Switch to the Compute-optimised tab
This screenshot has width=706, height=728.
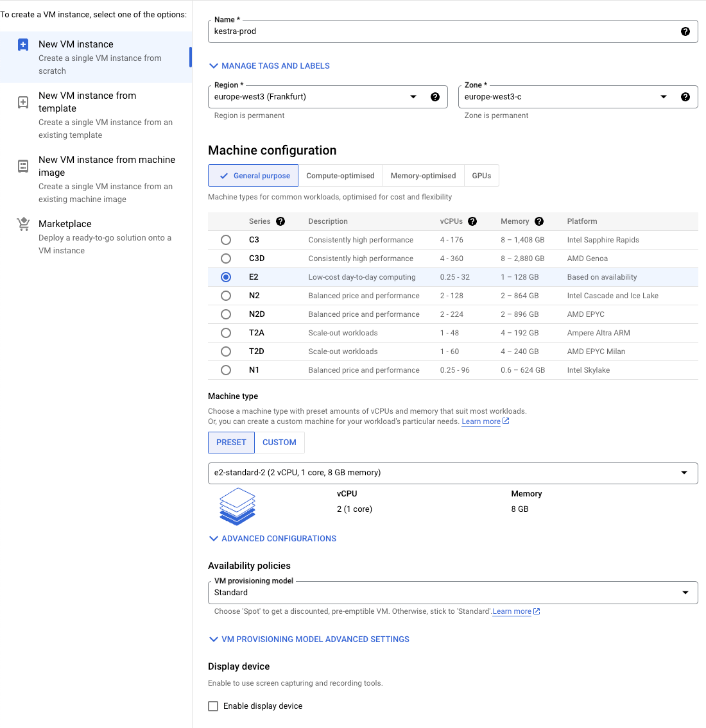(341, 175)
